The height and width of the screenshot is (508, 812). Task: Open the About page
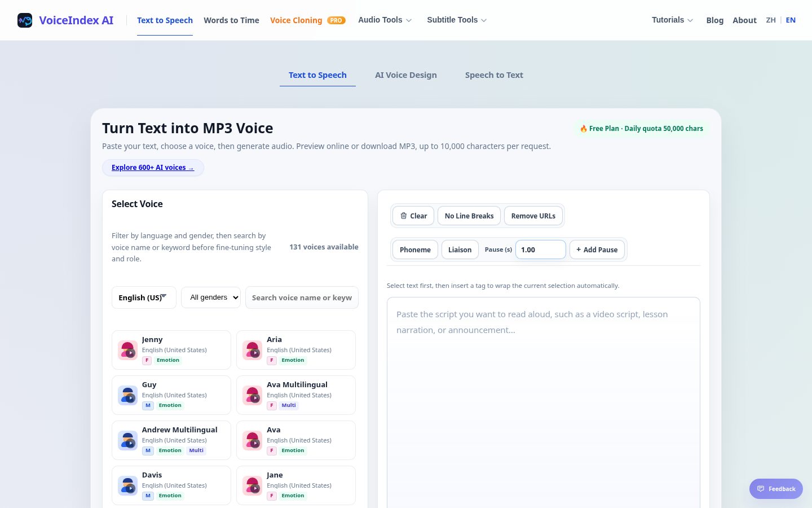(x=744, y=20)
